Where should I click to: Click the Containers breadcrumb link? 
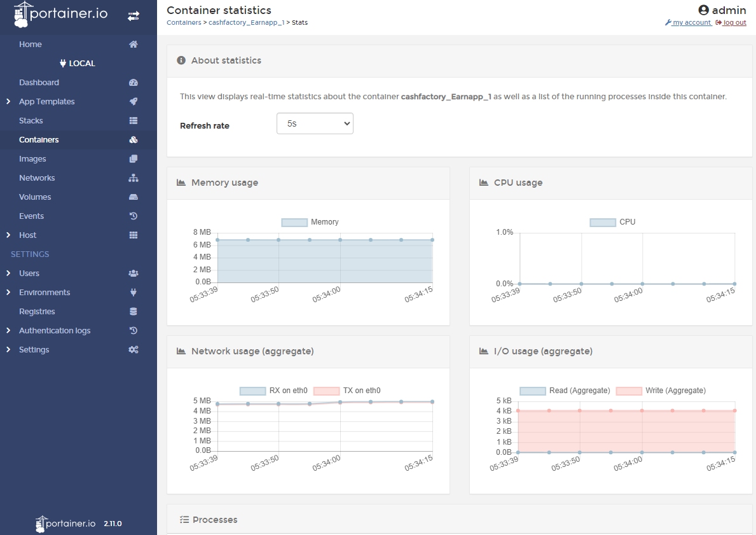click(x=184, y=23)
